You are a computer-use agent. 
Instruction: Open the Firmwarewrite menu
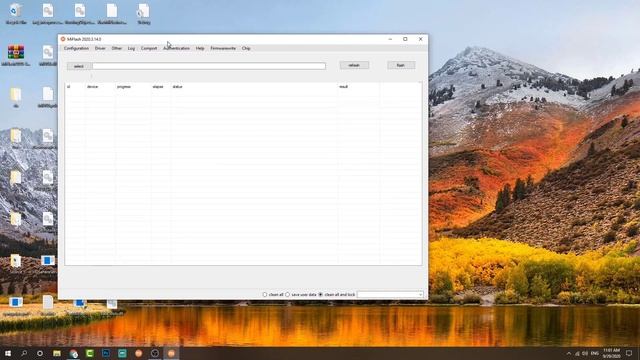[223, 48]
